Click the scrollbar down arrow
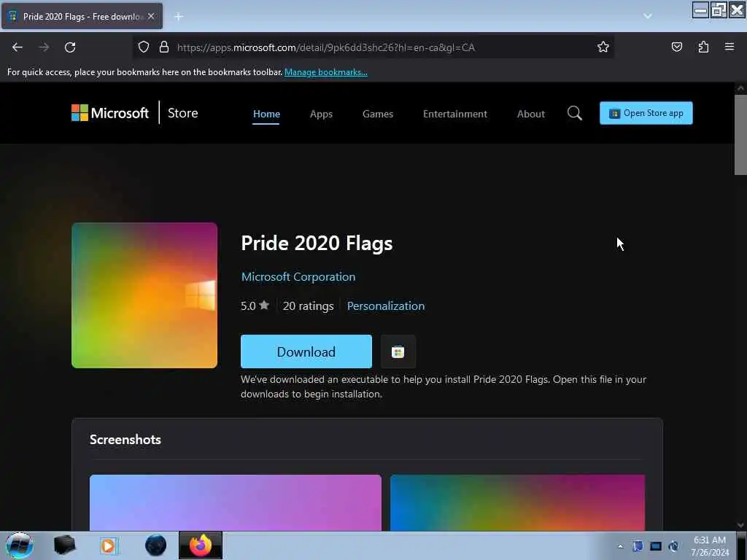747x560 pixels. pos(740,525)
